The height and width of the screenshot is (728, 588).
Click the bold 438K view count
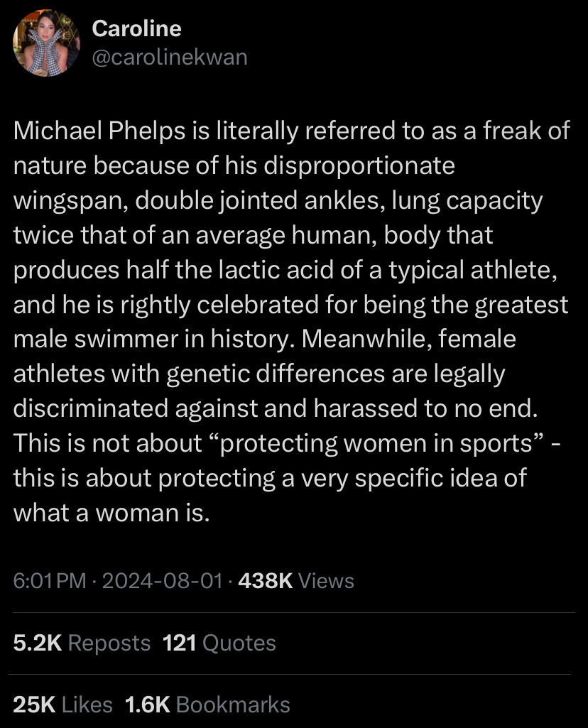pos(265,580)
